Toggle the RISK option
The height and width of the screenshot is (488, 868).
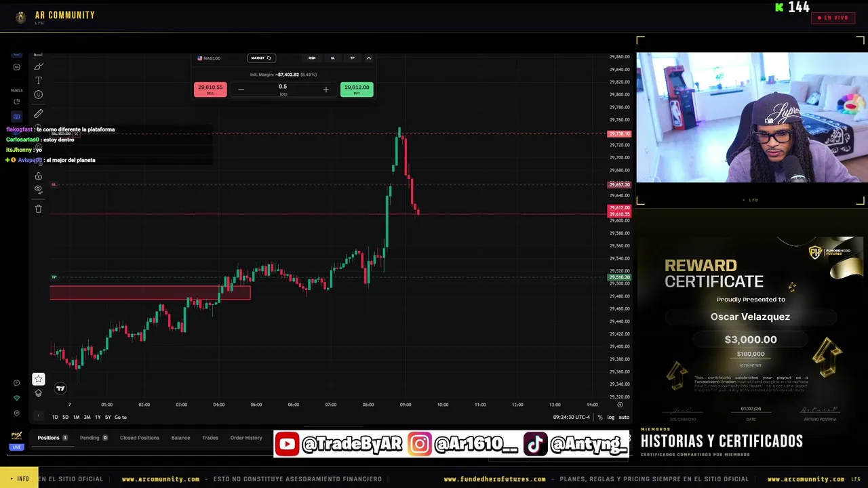click(312, 58)
